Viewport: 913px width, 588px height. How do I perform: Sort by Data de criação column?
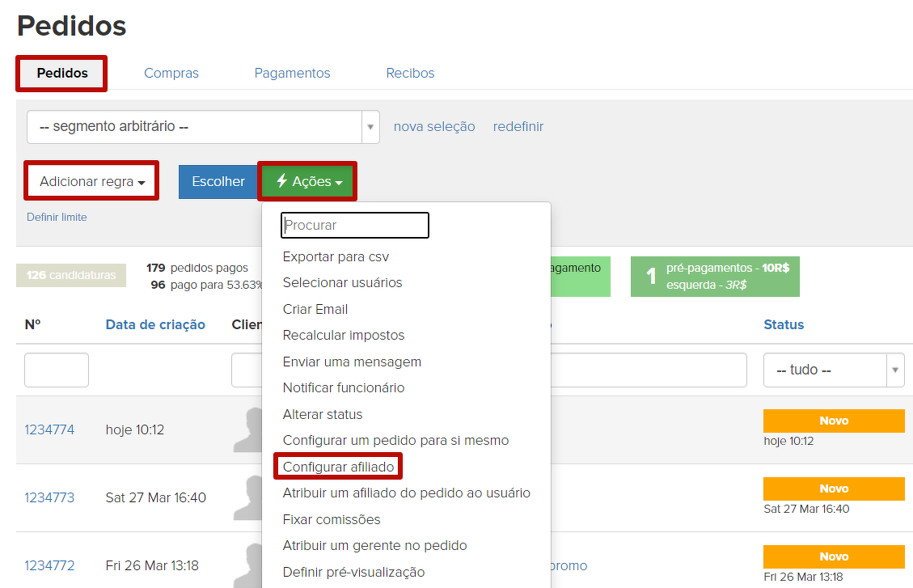click(155, 324)
